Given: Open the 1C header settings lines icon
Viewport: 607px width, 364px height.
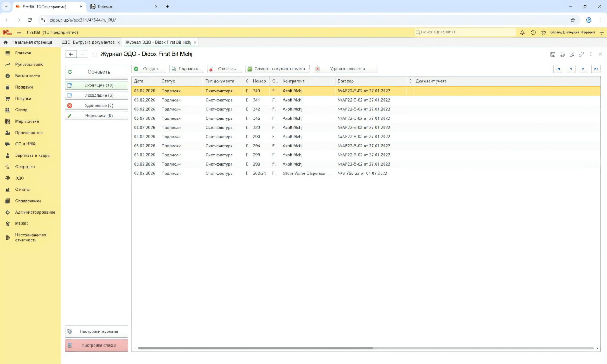Looking at the screenshot, I should (x=601, y=32).
